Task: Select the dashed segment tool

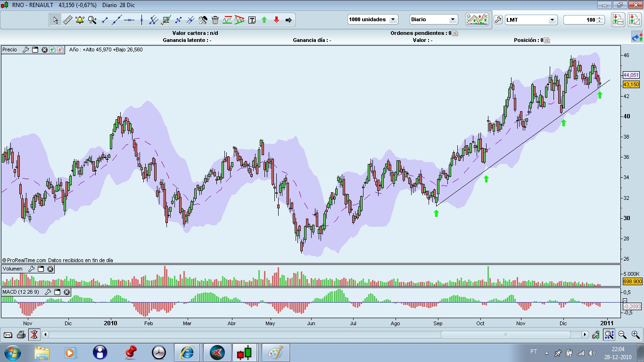Action: click(x=178, y=20)
